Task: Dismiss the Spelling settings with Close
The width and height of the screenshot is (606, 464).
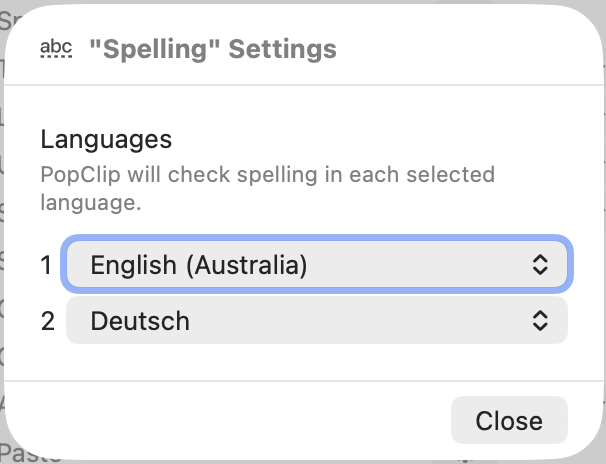Action: pyautogui.click(x=509, y=420)
